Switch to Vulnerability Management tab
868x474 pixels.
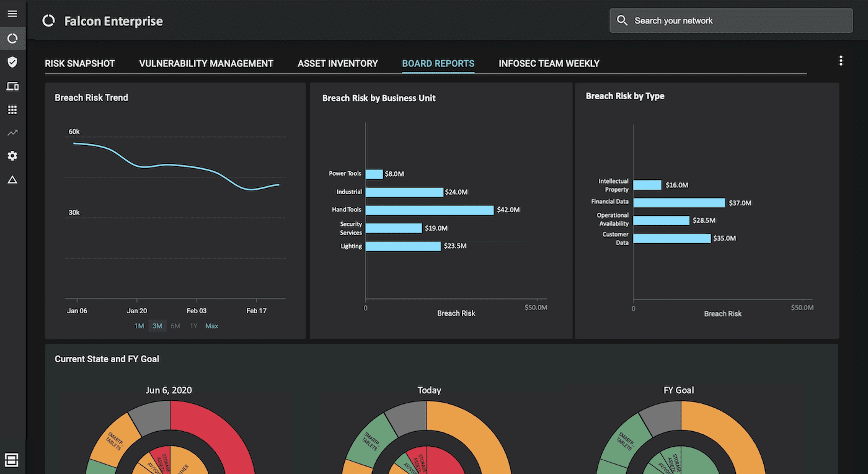pyautogui.click(x=206, y=63)
